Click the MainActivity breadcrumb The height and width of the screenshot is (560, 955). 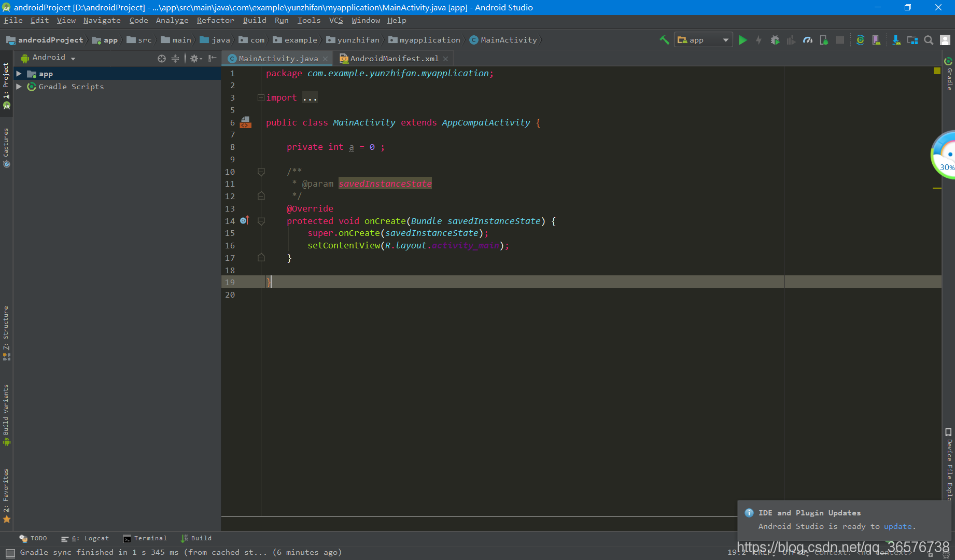503,40
